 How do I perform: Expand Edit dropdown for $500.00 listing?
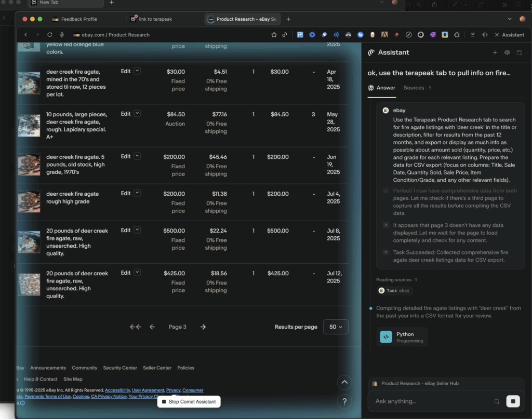137,230
